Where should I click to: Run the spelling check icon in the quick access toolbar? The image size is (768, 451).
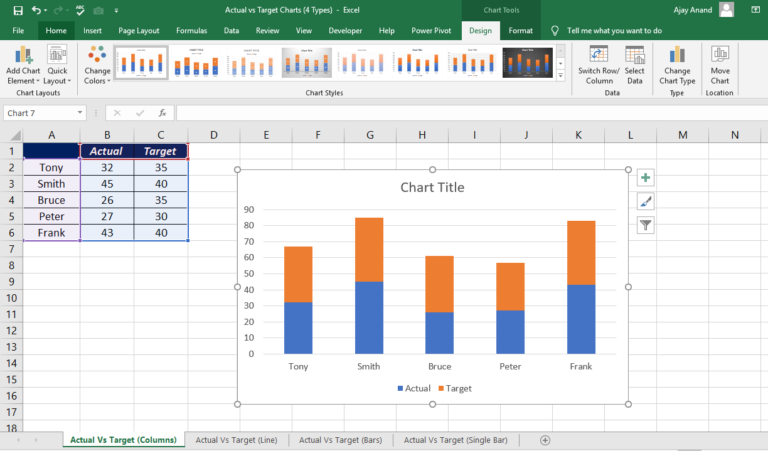click(x=80, y=10)
